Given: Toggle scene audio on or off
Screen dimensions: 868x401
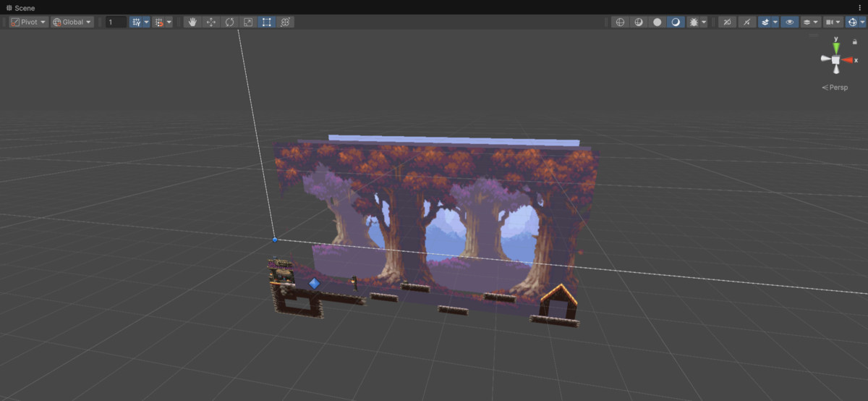Looking at the screenshot, I should tap(746, 22).
